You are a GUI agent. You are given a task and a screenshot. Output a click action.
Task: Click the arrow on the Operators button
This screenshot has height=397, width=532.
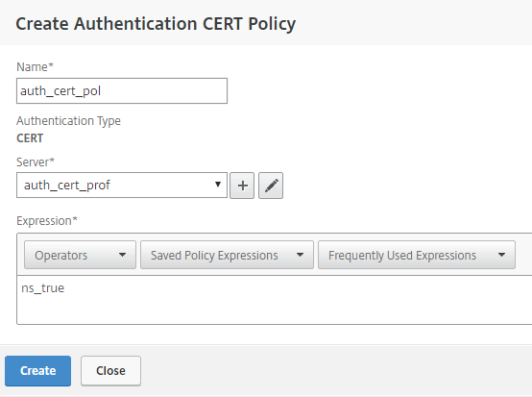(122, 255)
